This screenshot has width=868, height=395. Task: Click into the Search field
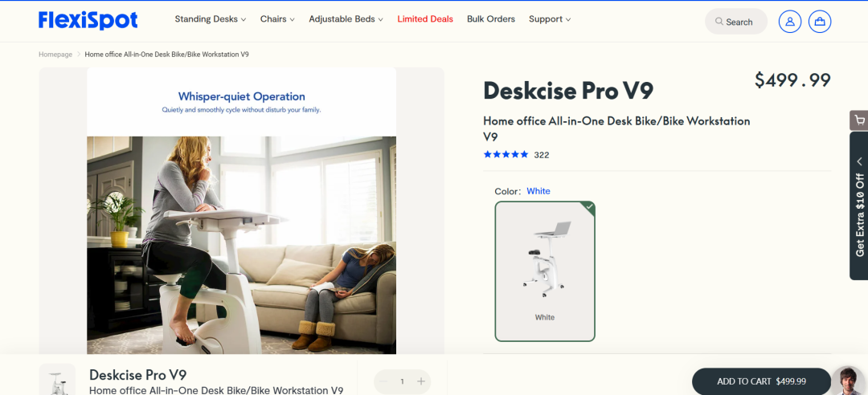click(735, 22)
